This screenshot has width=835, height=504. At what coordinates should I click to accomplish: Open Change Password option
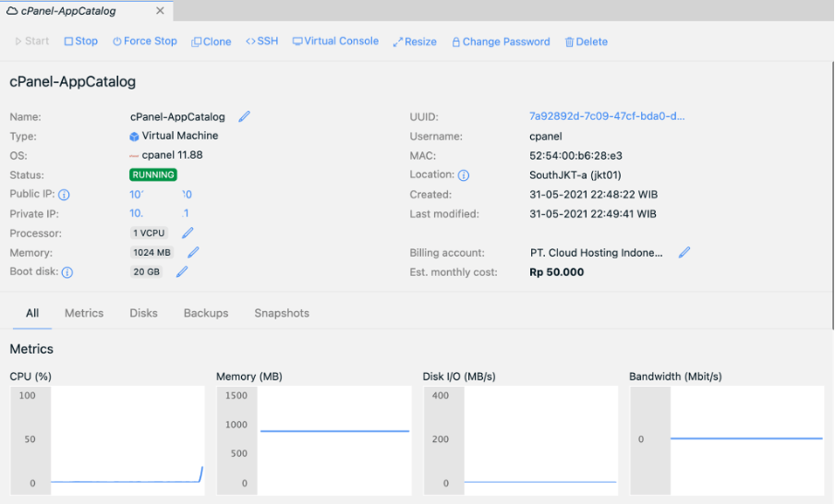click(x=502, y=42)
